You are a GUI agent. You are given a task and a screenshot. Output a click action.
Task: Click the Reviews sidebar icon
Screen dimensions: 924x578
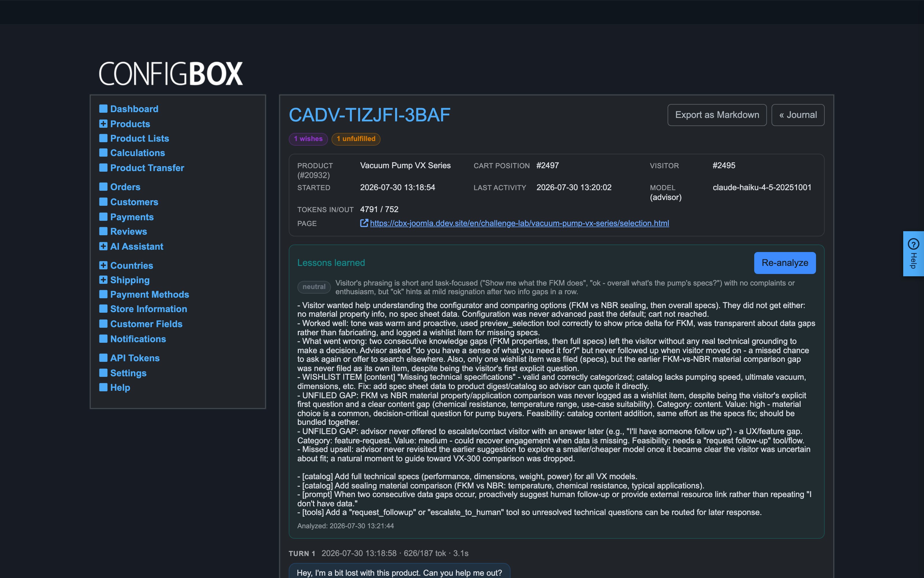click(103, 231)
